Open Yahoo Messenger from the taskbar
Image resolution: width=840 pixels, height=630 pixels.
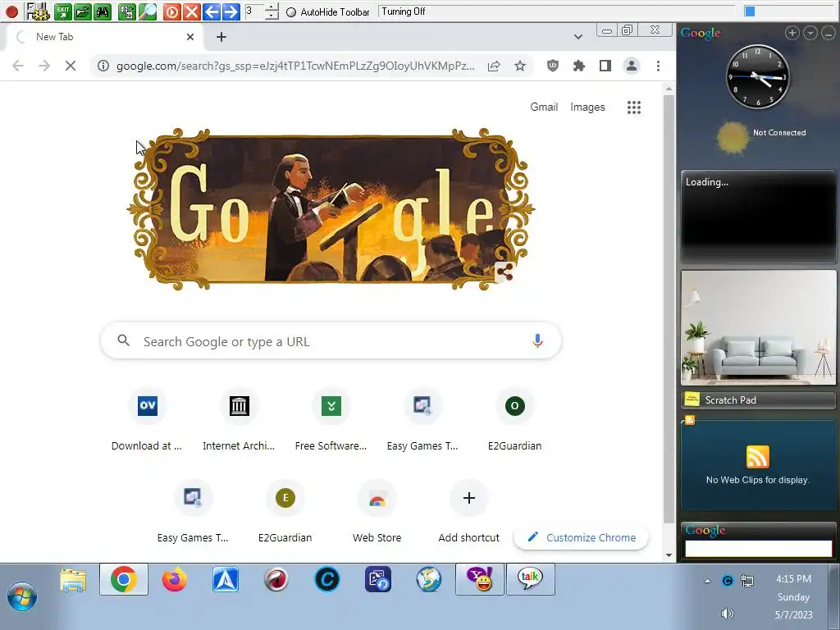click(479, 579)
